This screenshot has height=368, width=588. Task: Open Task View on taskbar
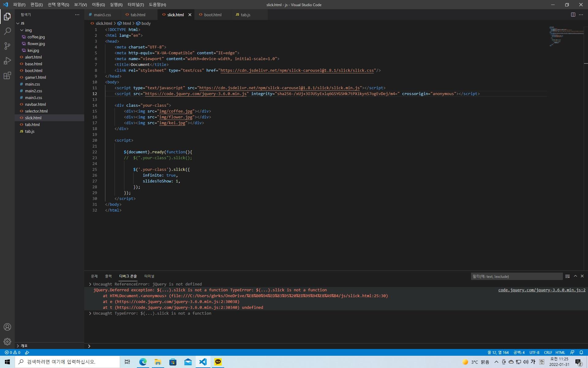tap(127, 362)
